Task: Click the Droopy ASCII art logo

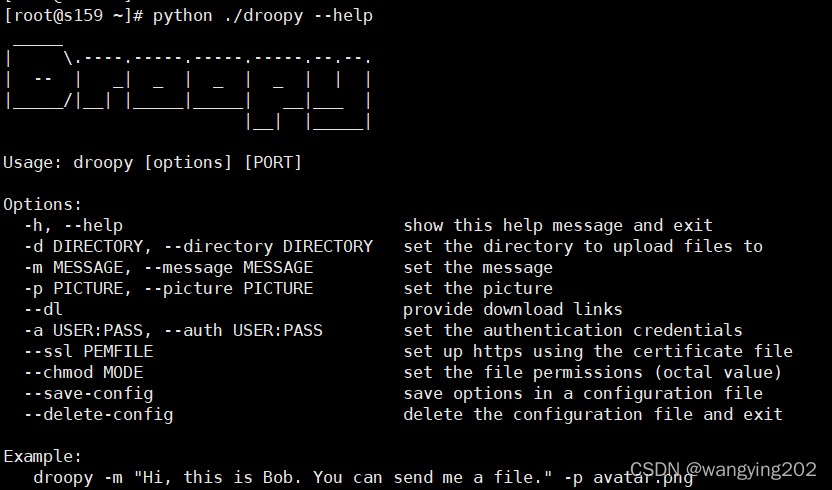Action: (188, 87)
